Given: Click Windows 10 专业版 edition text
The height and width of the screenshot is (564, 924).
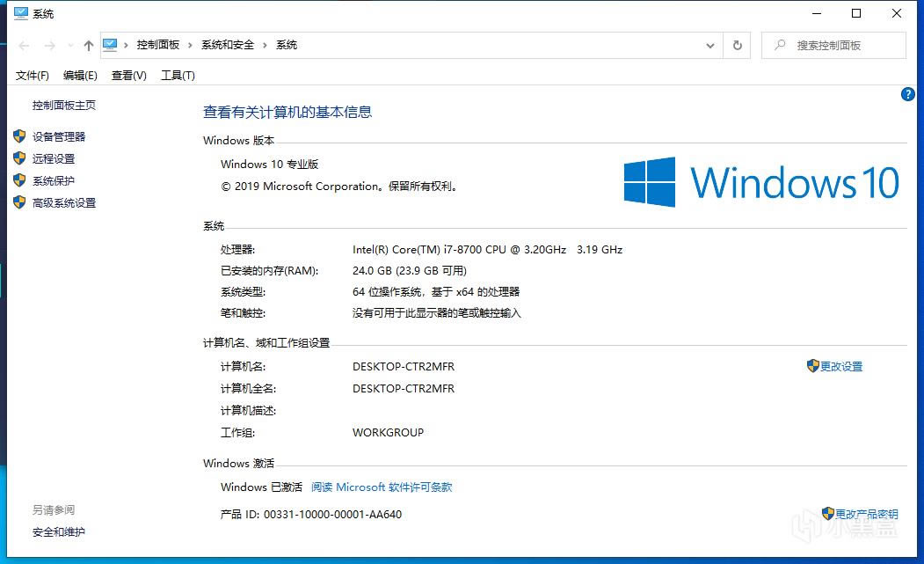Looking at the screenshot, I should click(269, 164).
